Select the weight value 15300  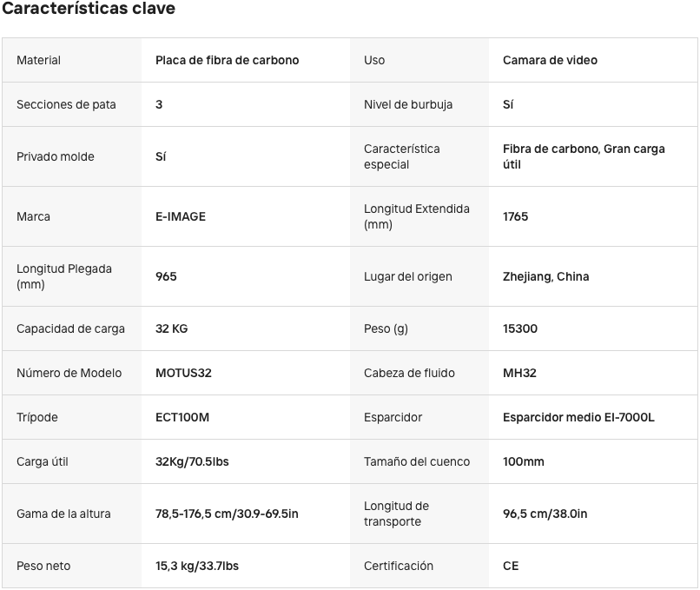[520, 328]
